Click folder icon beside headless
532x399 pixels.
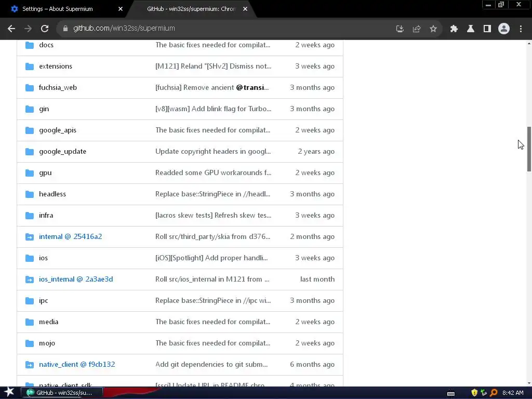click(30, 194)
